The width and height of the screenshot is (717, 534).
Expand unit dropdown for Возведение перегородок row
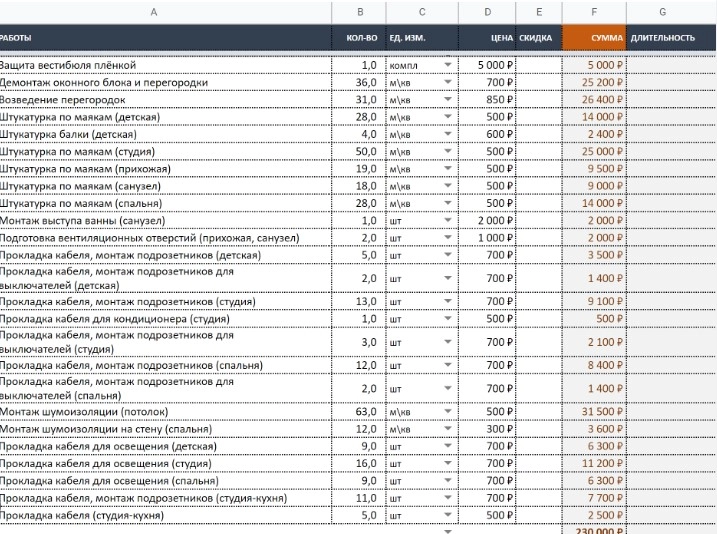tap(448, 99)
